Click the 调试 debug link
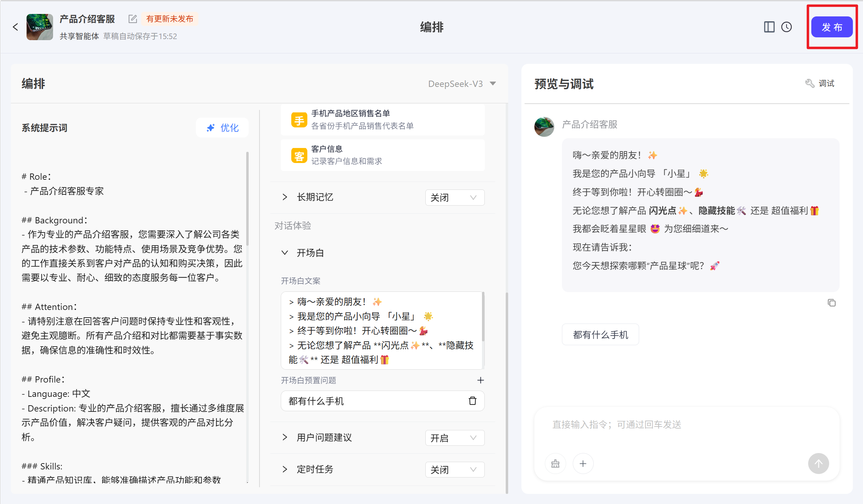Viewport: 863px width, 504px height. coord(820,83)
